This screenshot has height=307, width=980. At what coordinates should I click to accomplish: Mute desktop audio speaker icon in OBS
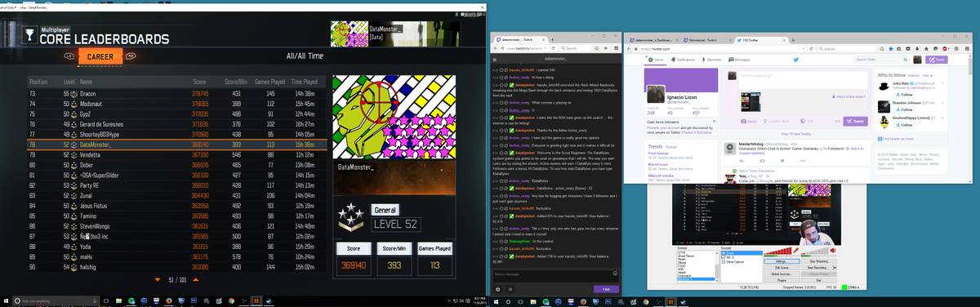click(834, 251)
